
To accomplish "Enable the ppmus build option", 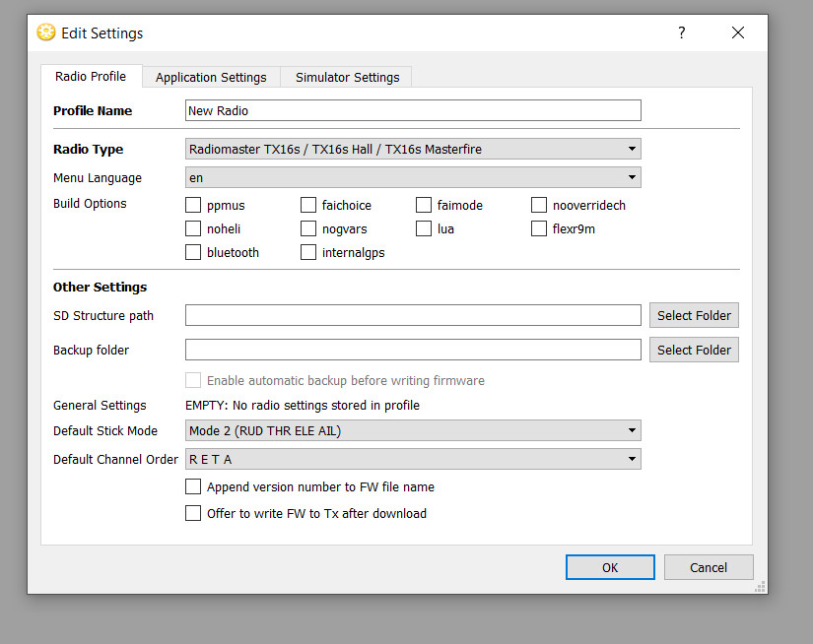I will pos(193,206).
